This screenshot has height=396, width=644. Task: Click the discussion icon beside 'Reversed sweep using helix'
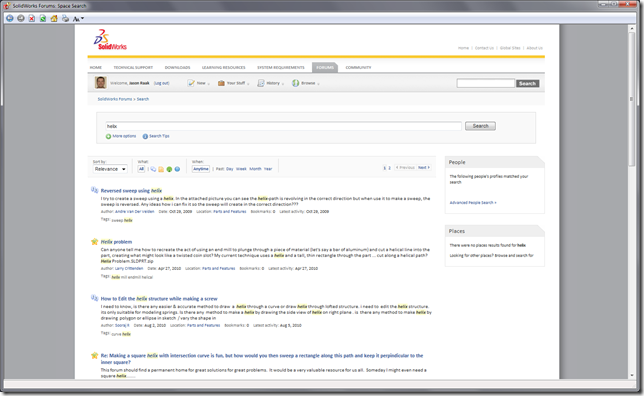(x=94, y=190)
